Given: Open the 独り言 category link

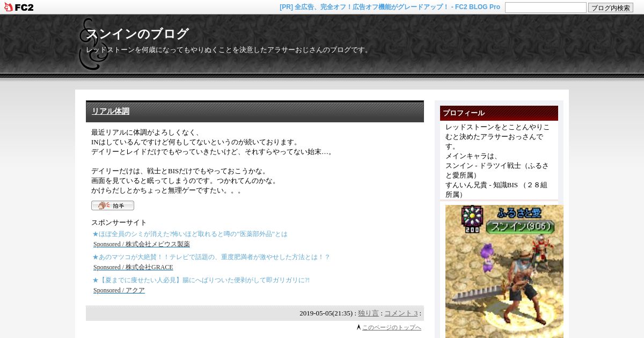Looking at the screenshot, I should [368, 313].
